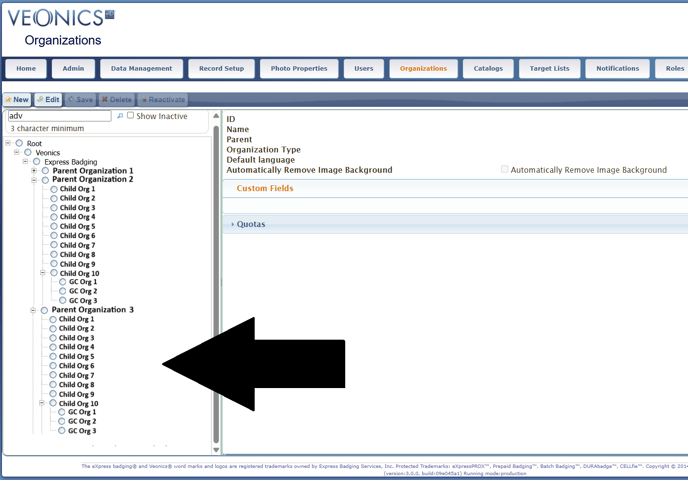This screenshot has width=688, height=480.
Task: Select GC Org 2 under Parent Organization 3
Action: coord(62,421)
